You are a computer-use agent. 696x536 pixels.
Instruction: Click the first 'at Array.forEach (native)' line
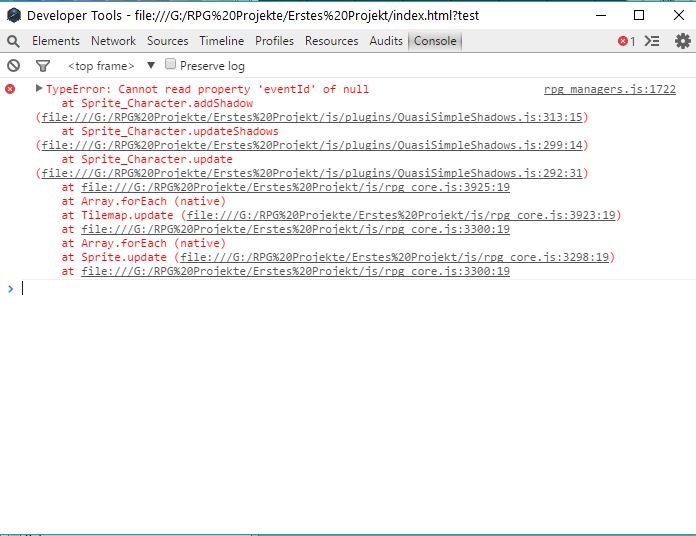144,201
